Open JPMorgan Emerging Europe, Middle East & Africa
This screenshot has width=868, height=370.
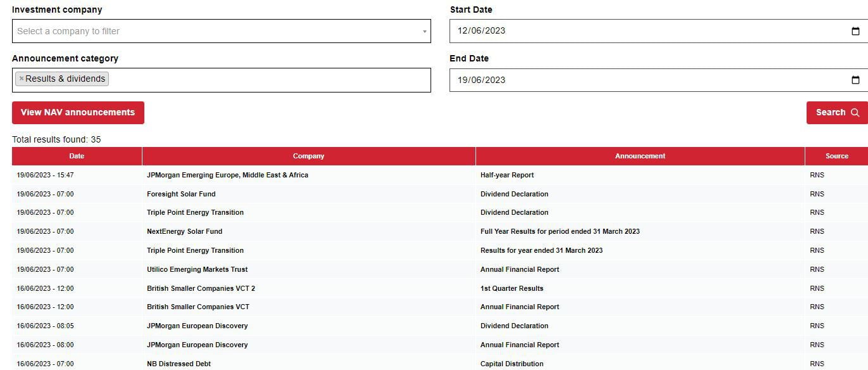(x=227, y=175)
